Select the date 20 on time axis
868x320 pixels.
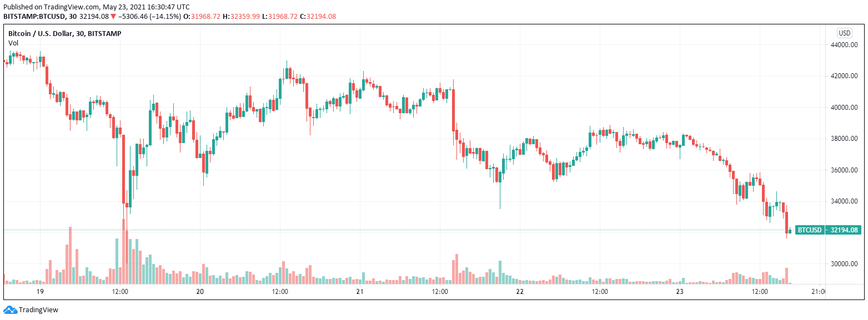[200, 292]
